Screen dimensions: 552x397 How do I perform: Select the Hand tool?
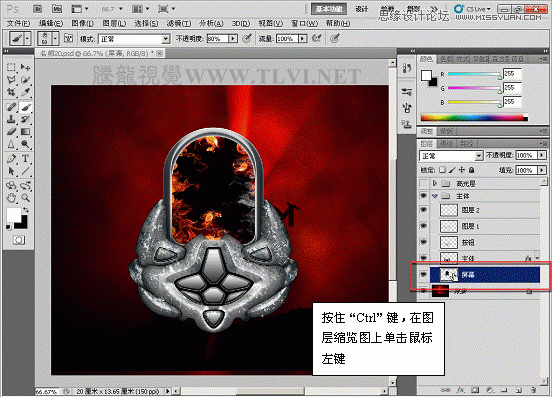click(x=11, y=198)
